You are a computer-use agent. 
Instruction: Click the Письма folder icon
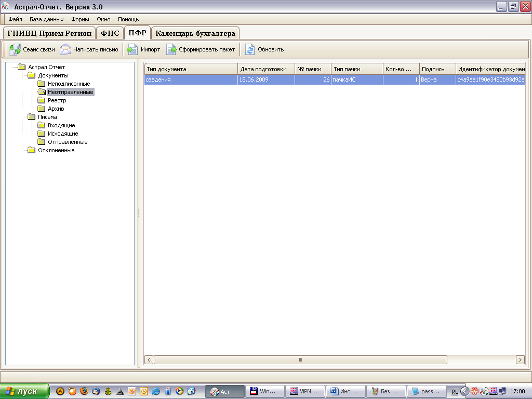[32, 117]
